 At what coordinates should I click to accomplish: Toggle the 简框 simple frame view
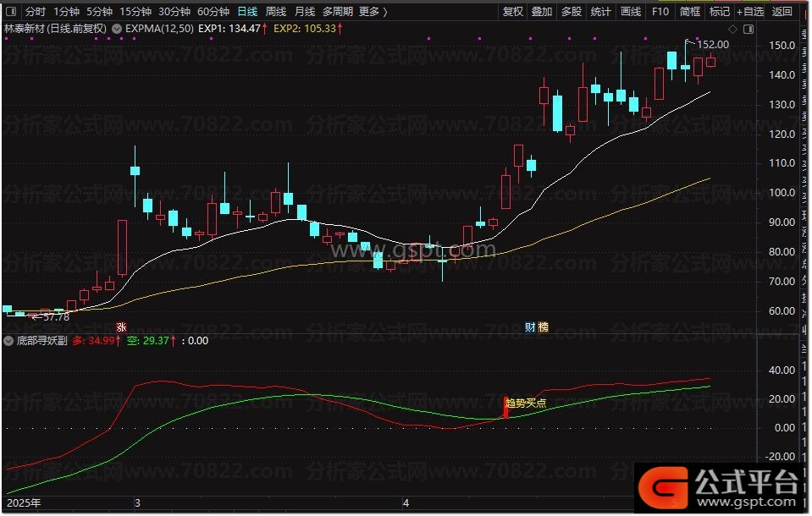tap(690, 12)
